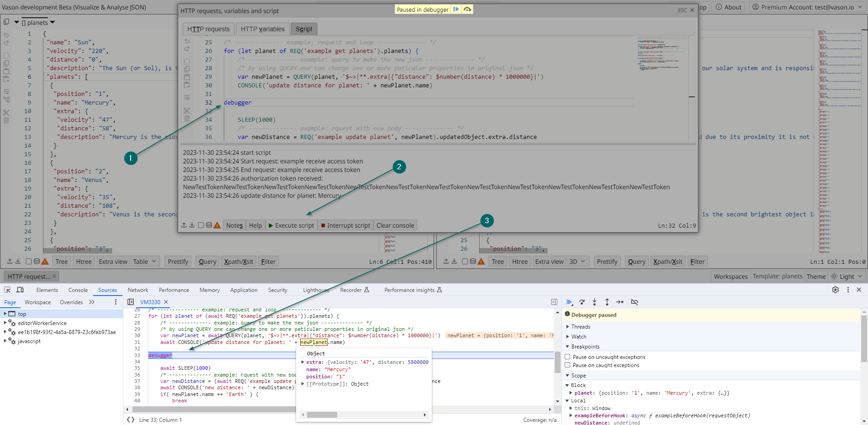This screenshot has height=425, width=868.
Task: Enable Pause on caught exceptions
Action: [x=568, y=365]
